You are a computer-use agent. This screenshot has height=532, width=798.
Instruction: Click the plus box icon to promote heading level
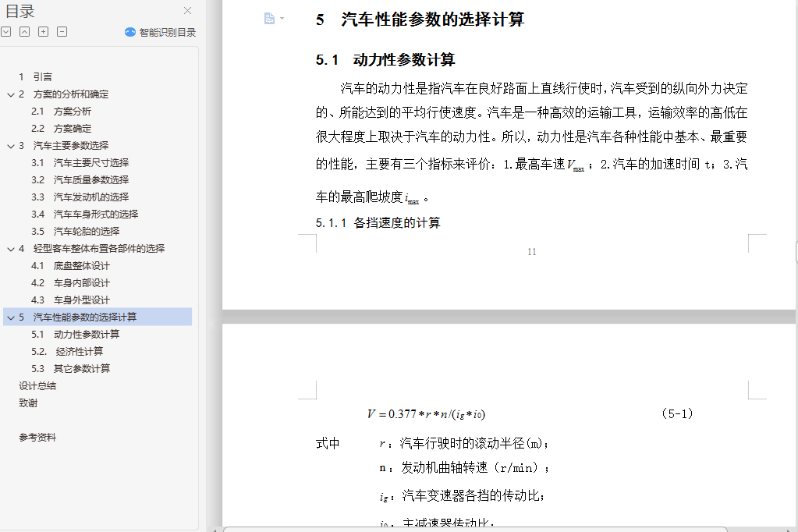point(43,32)
